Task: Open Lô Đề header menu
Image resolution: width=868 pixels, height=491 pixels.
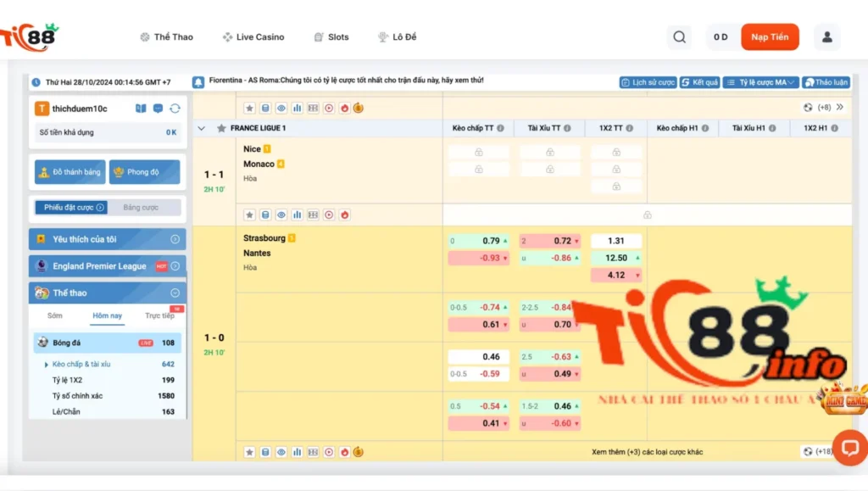Action: [397, 37]
